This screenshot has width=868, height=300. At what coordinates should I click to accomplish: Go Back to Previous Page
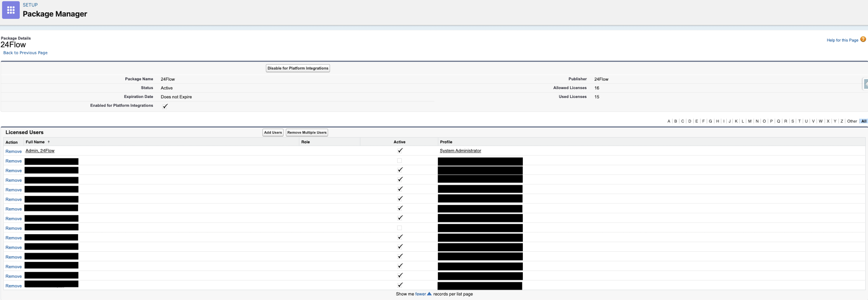[x=25, y=53]
